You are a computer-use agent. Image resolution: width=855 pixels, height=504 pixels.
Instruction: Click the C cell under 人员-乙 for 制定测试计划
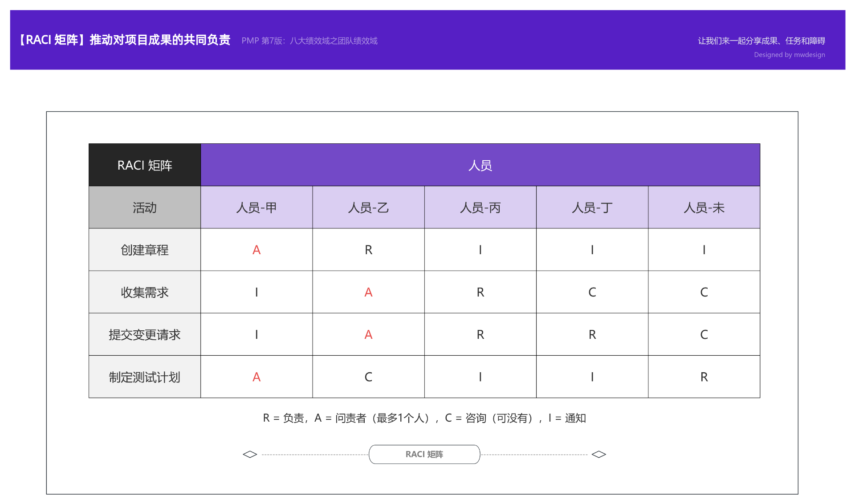(368, 377)
